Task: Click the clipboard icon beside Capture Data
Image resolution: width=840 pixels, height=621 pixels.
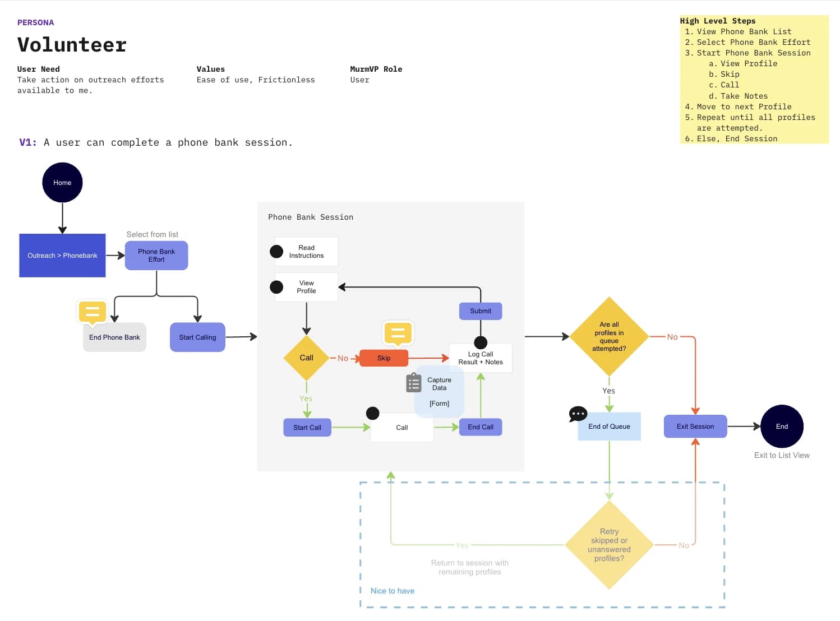Action: click(414, 383)
